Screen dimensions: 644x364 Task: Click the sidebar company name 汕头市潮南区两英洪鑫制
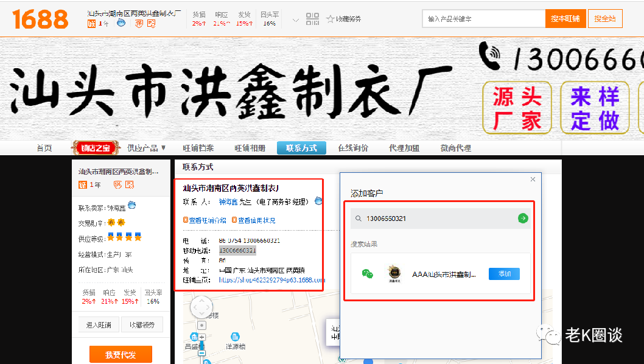coord(118,171)
